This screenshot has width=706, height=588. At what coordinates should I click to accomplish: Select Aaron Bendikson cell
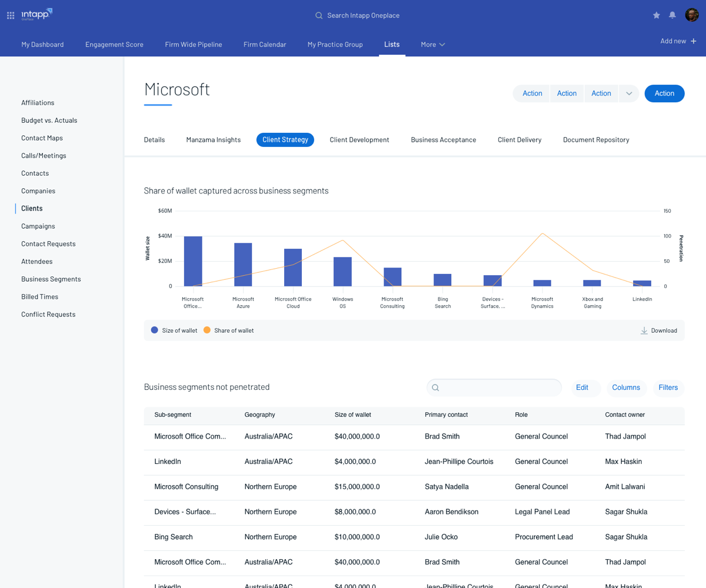[x=451, y=512]
